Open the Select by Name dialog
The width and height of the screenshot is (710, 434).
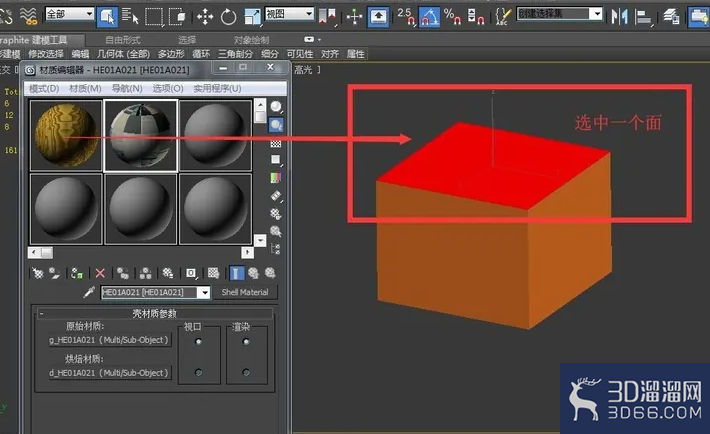point(130,16)
